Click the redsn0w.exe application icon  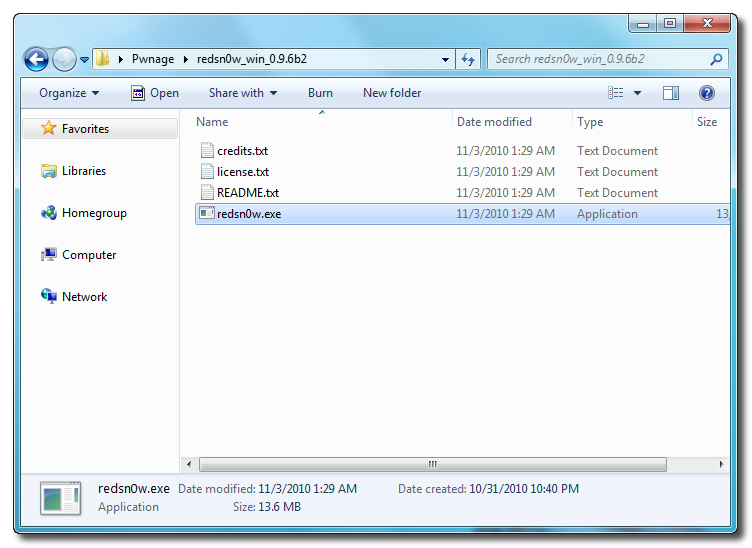pos(207,213)
